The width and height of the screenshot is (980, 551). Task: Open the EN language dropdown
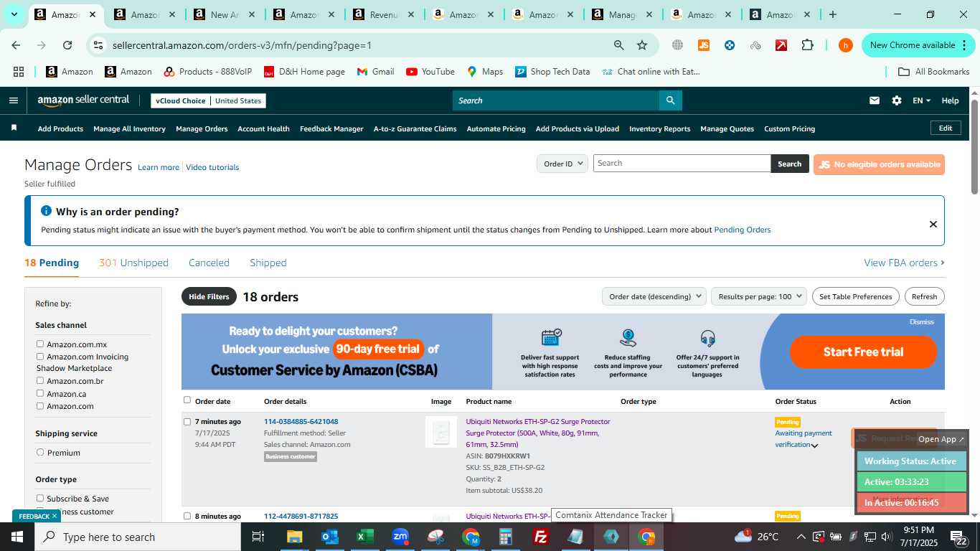click(x=921, y=100)
